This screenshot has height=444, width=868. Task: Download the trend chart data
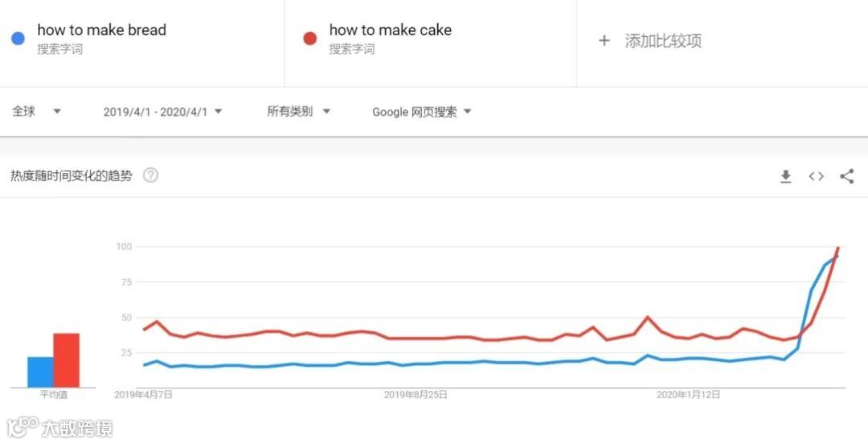[x=786, y=176]
